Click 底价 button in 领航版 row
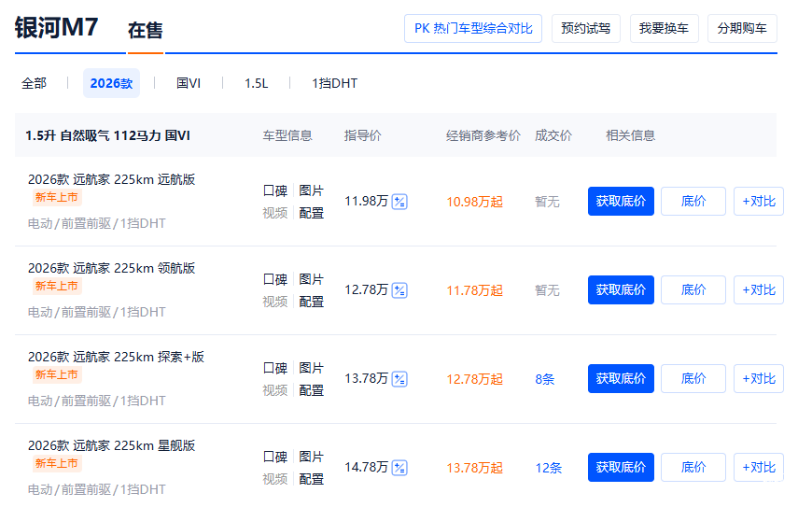The height and width of the screenshot is (507, 812). (693, 290)
